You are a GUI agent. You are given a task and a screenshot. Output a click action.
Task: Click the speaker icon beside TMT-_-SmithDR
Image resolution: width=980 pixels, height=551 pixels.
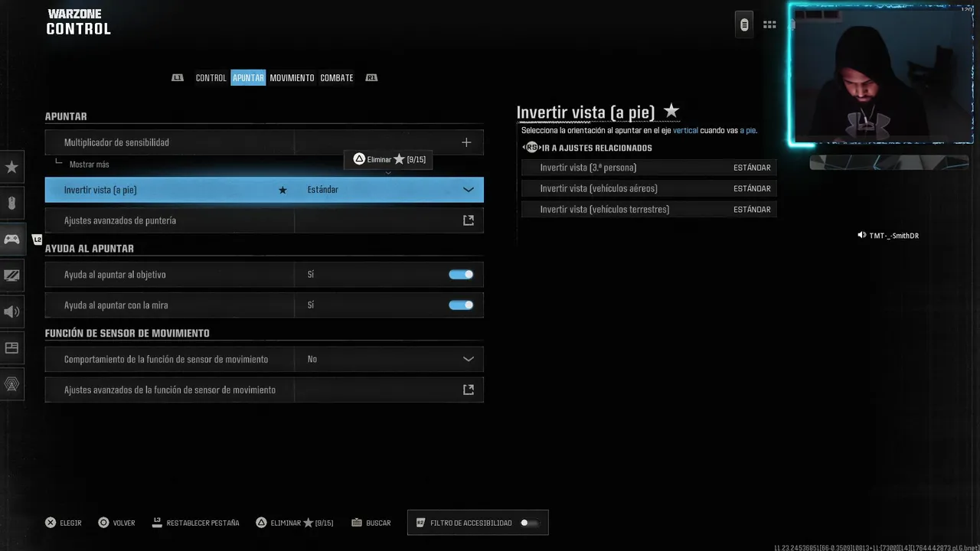coord(862,236)
